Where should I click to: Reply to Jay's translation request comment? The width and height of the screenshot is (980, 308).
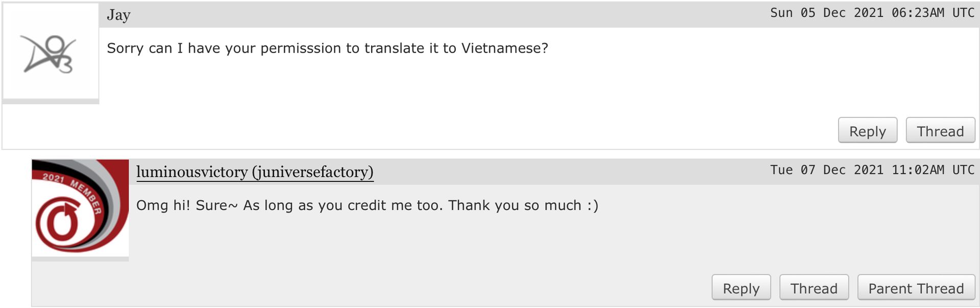[x=867, y=131]
